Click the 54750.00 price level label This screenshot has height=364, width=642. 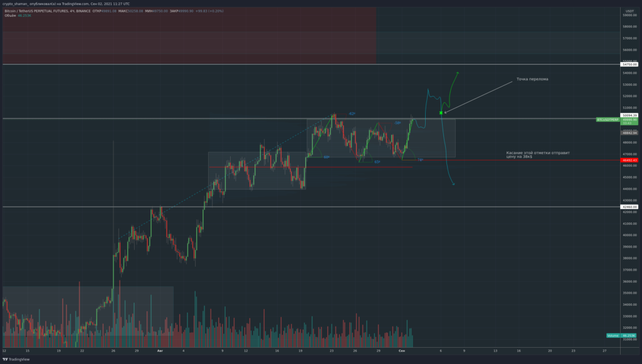point(629,64)
